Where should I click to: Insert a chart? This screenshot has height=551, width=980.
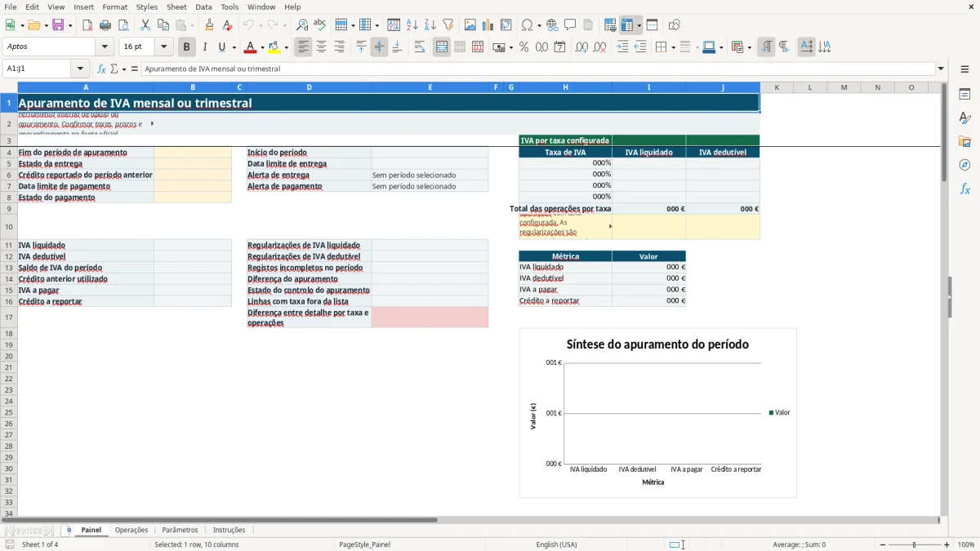(x=488, y=25)
